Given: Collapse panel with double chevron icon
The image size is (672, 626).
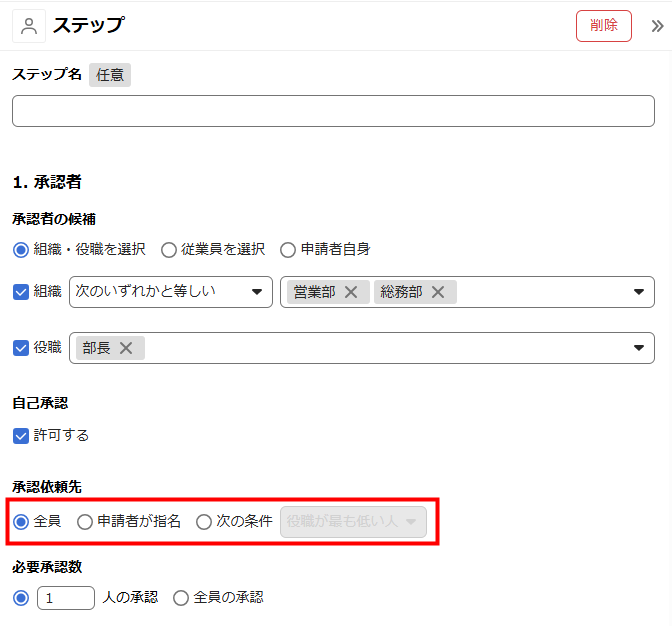Looking at the screenshot, I should point(657,26).
